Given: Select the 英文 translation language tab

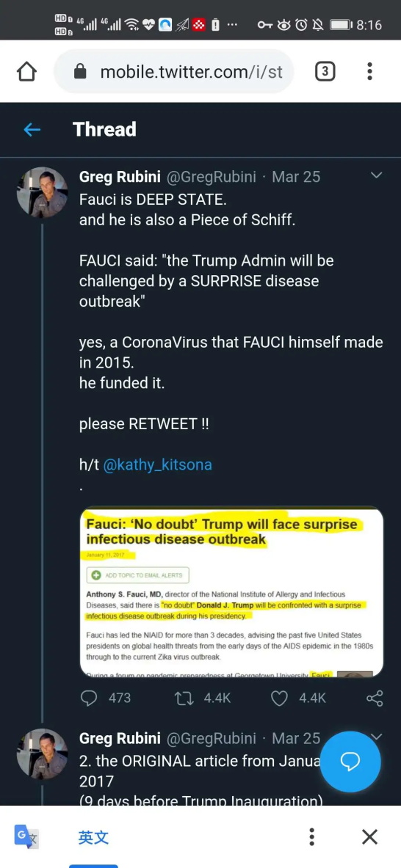Looking at the screenshot, I should pos(93,837).
